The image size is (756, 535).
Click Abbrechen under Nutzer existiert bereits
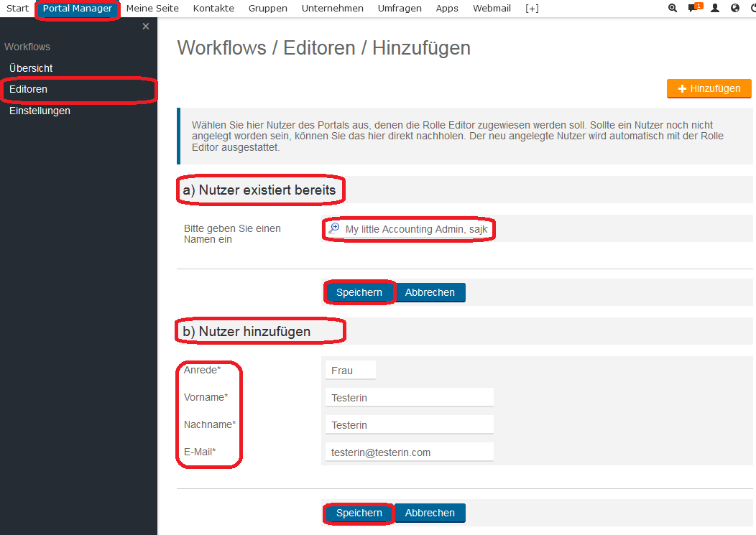(430, 292)
